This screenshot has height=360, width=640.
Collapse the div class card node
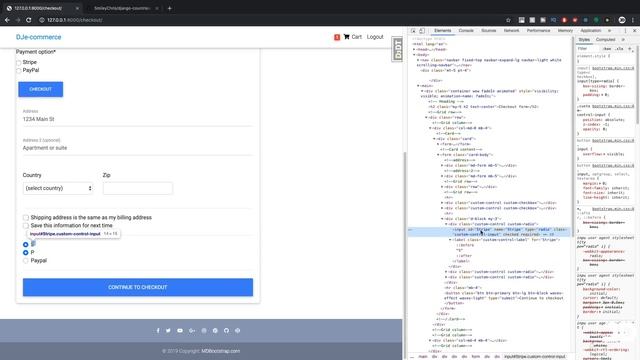click(434, 139)
